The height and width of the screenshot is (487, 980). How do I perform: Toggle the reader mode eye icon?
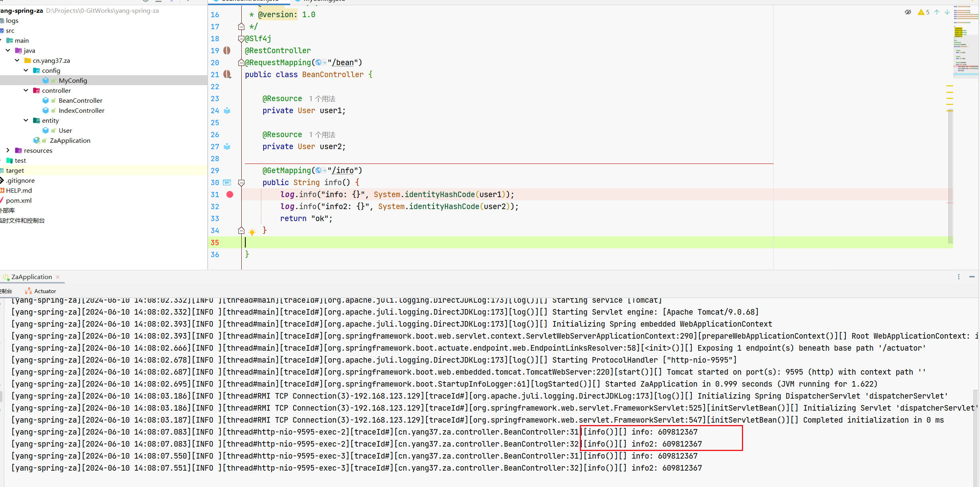tap(908, 12)
